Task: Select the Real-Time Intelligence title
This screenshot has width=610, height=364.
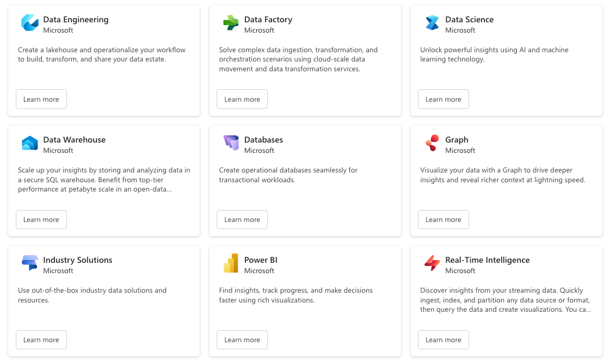Action: pos(488,260)
